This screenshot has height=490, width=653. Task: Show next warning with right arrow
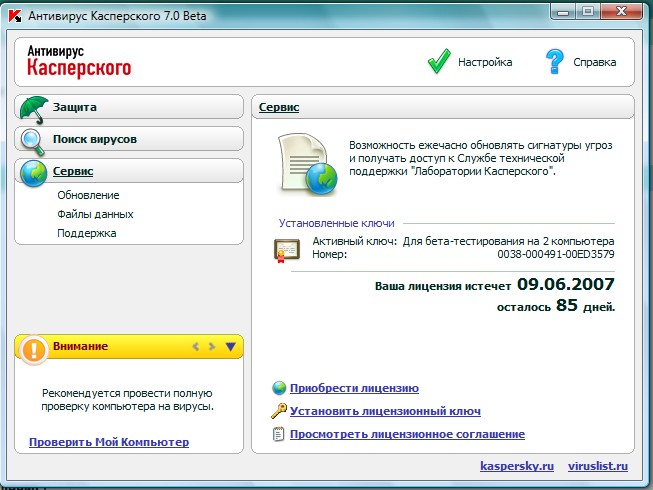(212, 346)
